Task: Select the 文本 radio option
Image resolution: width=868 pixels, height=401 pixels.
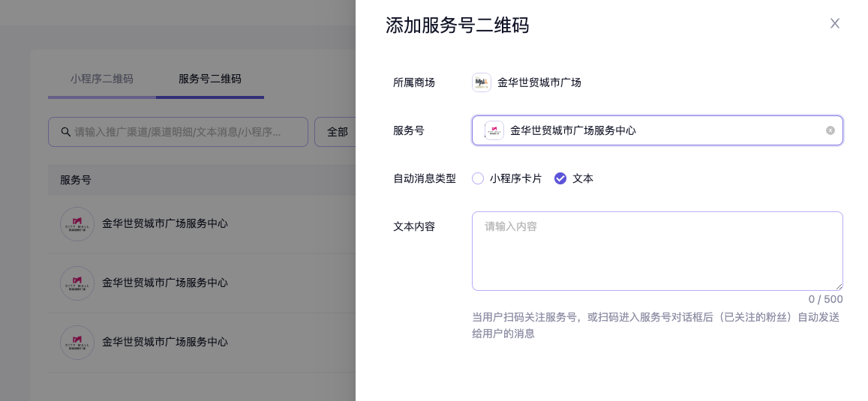Action: click(560, 178)
